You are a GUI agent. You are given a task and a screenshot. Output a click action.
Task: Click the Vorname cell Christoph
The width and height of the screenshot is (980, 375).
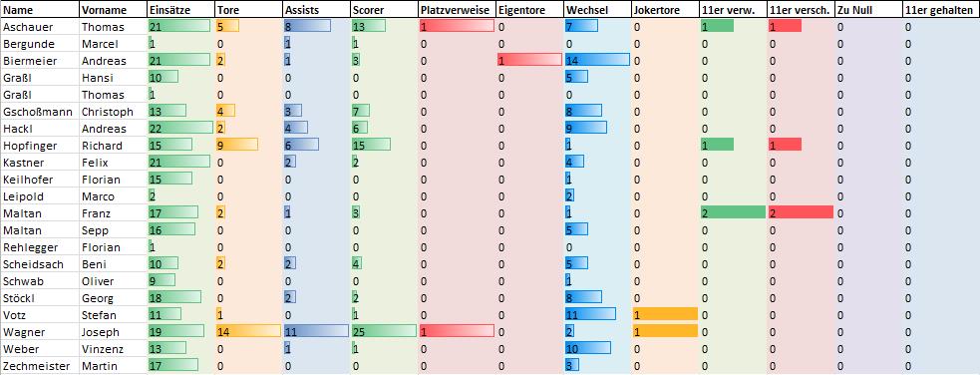pyautogui.click(x=113, y=112)
